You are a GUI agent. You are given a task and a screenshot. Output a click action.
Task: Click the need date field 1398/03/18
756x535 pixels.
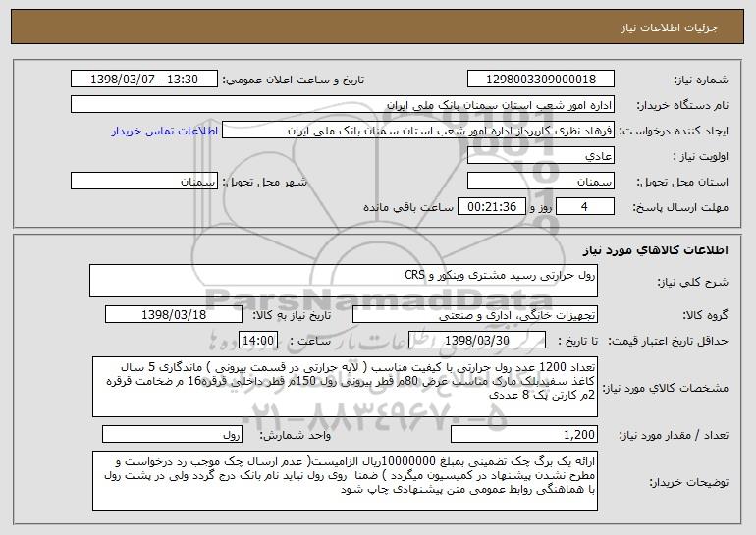tap(174, 315)
